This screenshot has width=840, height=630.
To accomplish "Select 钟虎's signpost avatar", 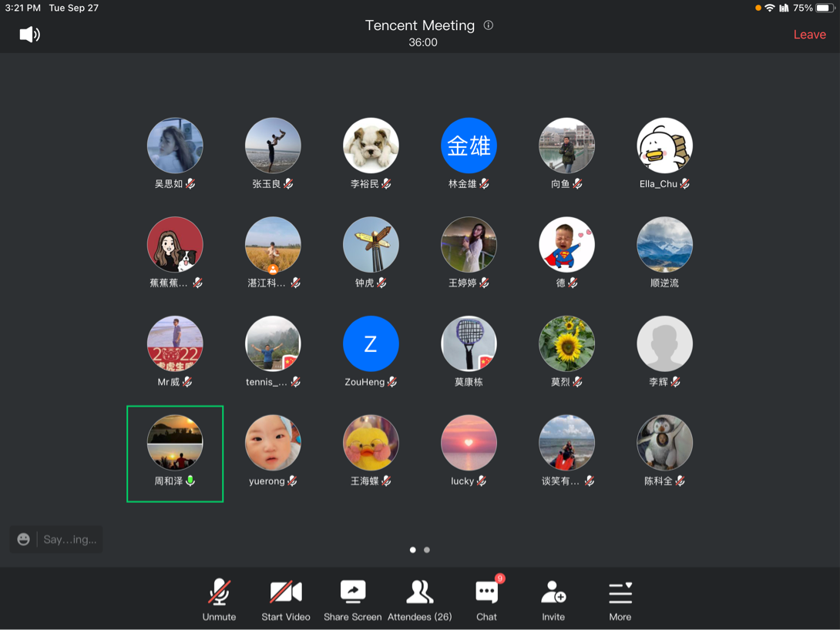I will [x=371, y=245].
